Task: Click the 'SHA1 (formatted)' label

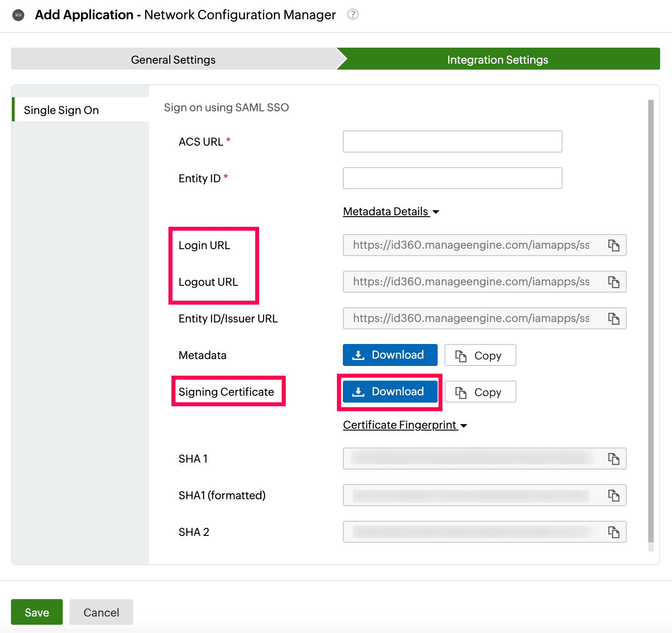Action: point(222,496)
